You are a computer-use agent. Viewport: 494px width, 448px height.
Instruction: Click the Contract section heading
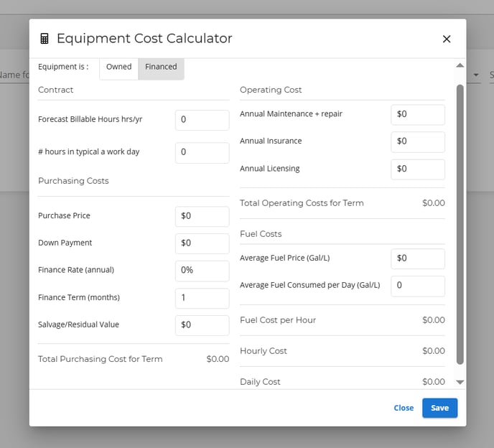(x=55, y=90)
